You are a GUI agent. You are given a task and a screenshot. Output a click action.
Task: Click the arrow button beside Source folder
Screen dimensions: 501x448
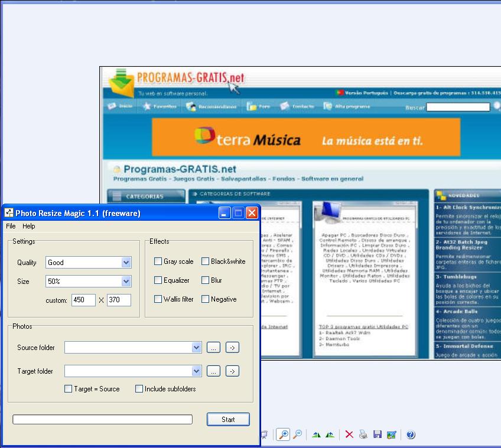pos(232,348)
